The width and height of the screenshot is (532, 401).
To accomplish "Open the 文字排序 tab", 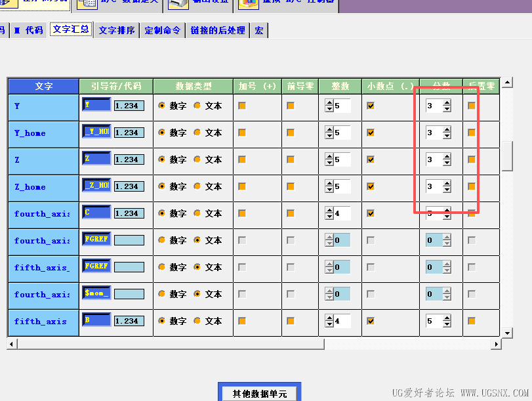I will (117, 30).
